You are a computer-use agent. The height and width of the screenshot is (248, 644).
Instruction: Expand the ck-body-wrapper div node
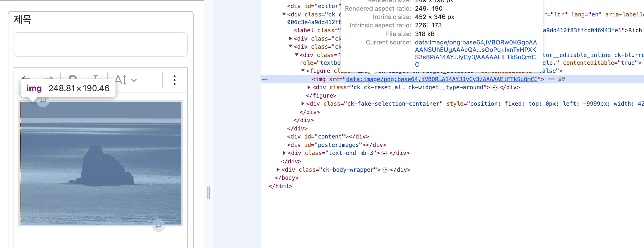[278, 169]
